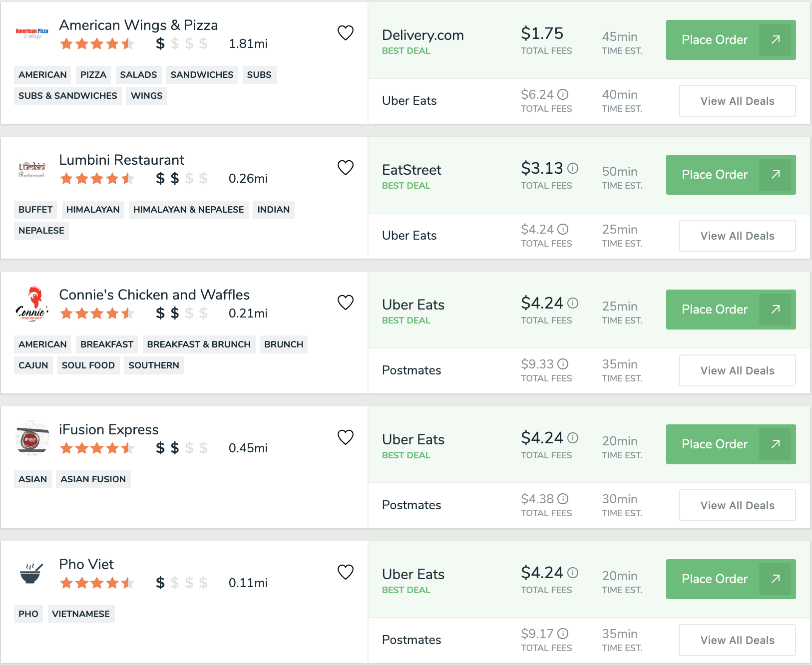Show fee info for iFusion Uber Eats $4.24
812x665 pixels.
point(573,438)
